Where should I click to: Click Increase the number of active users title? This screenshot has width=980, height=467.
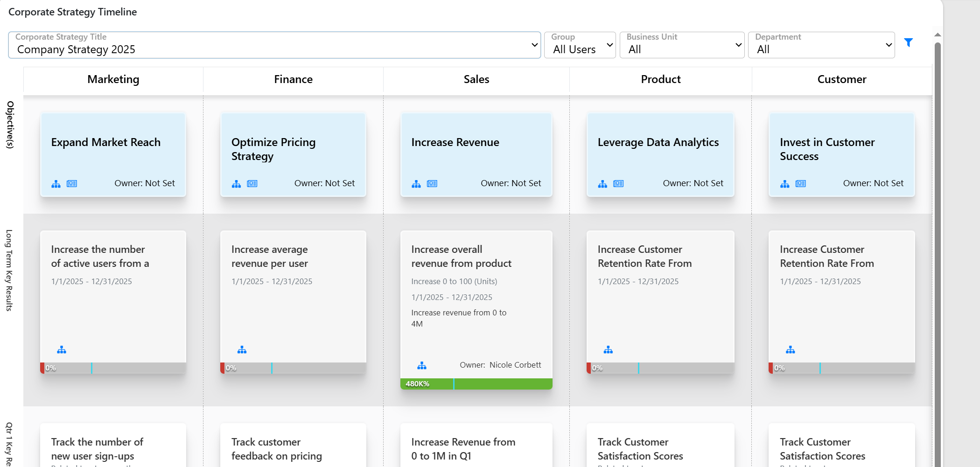click(x=100, y=257)
